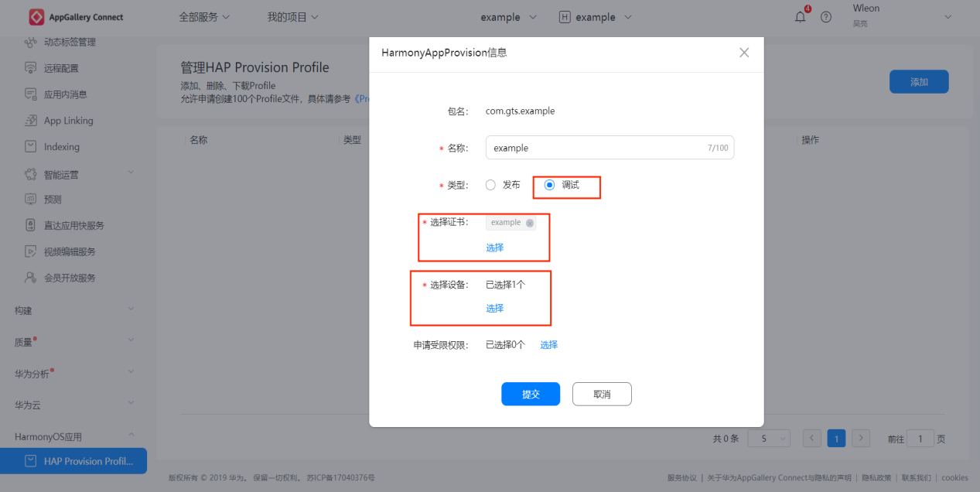The image size is (980, 492).
Task: Click the 视频编辑服务 sidebar icon
Action: click(31, 251)
